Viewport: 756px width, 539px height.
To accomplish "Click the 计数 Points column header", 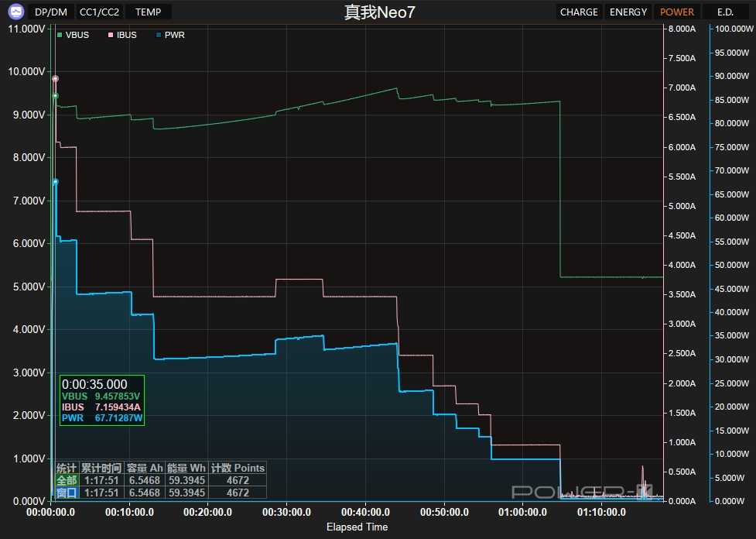I will click(x=238, y=468).
